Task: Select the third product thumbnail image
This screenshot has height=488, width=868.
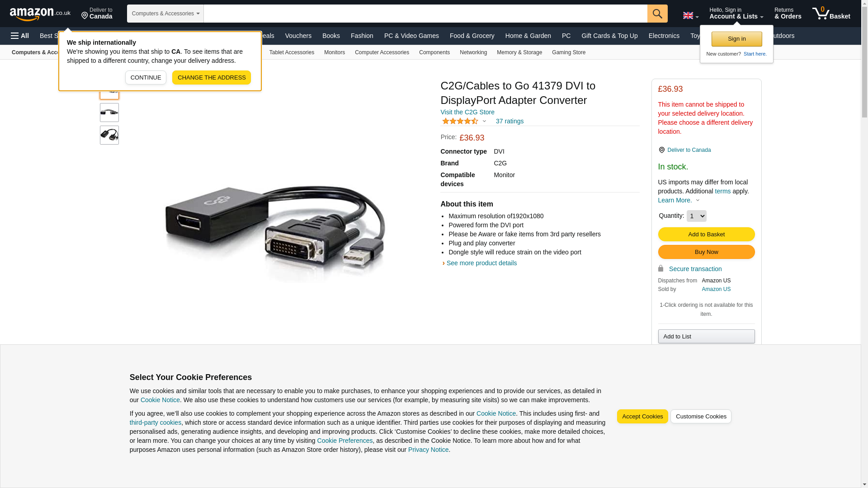Action: point(109,135)
